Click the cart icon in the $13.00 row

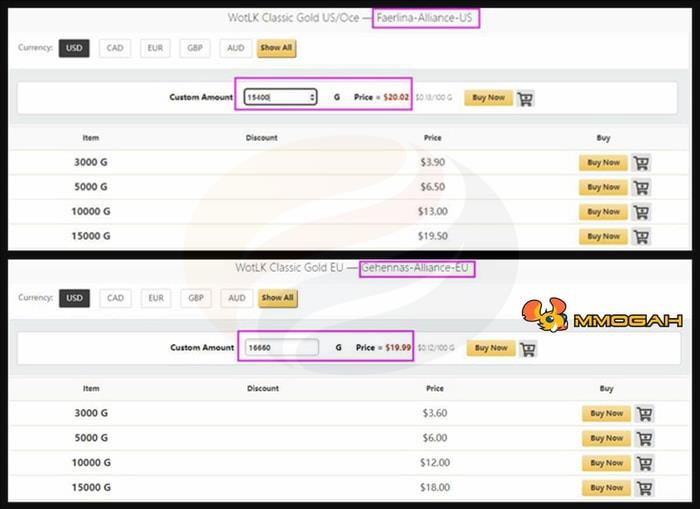click(641, 212)
